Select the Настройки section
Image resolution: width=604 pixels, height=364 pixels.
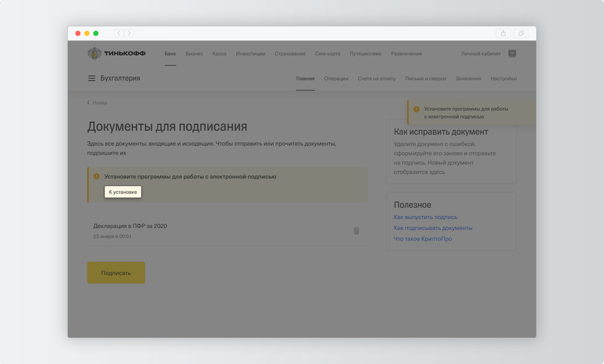click(503, 78)
